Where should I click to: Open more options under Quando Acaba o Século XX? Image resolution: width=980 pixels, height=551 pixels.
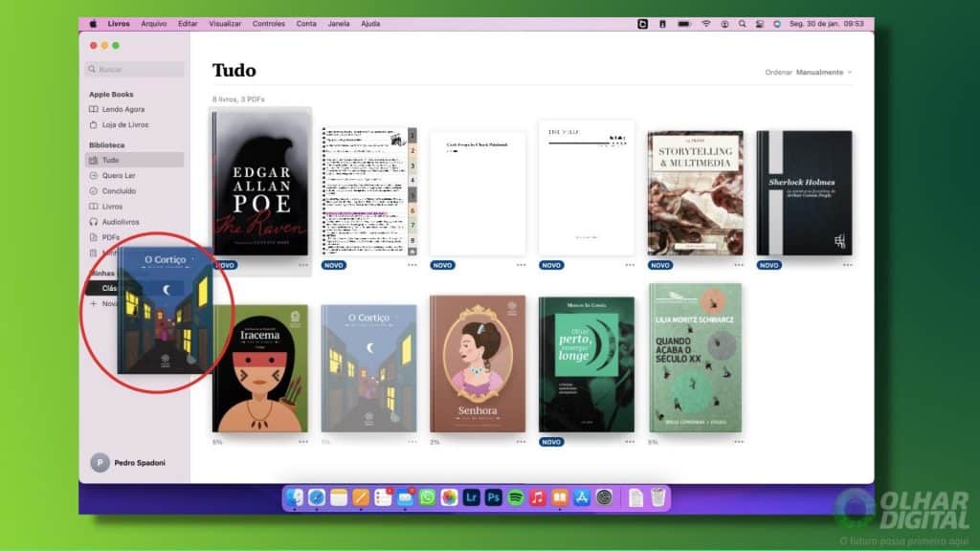pyautogui.click(x=739, y=442)
